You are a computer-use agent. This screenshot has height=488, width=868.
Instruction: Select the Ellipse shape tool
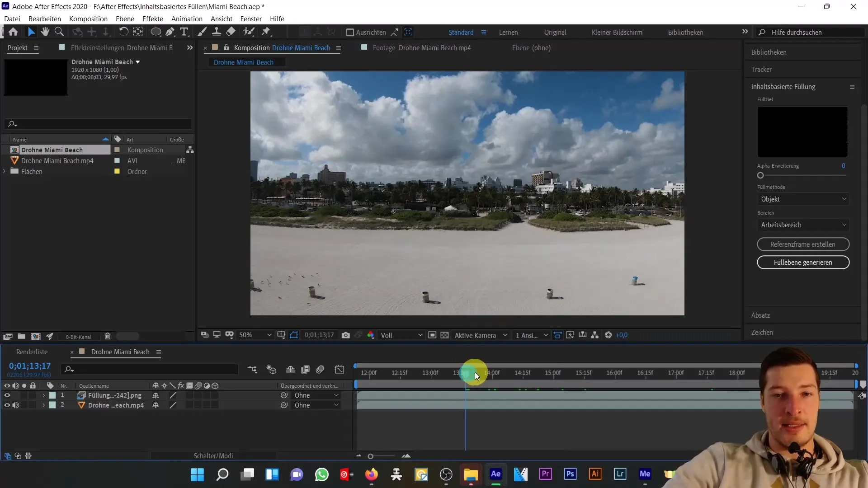click(156, 32)
